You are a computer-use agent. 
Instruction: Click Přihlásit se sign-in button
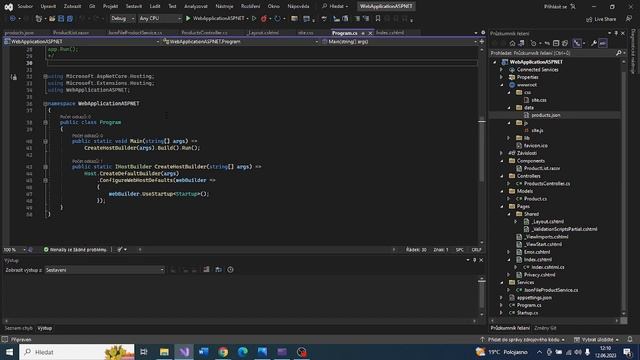click(x=560, y=7)
